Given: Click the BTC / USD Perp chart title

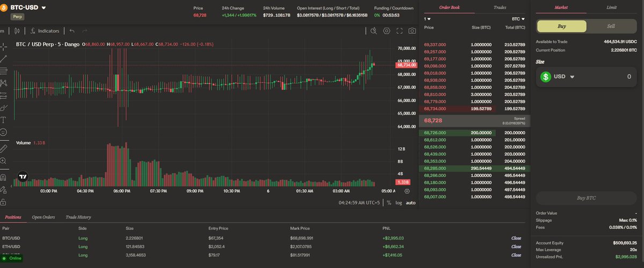Looking at the screenshot, I should pos(47,45).
